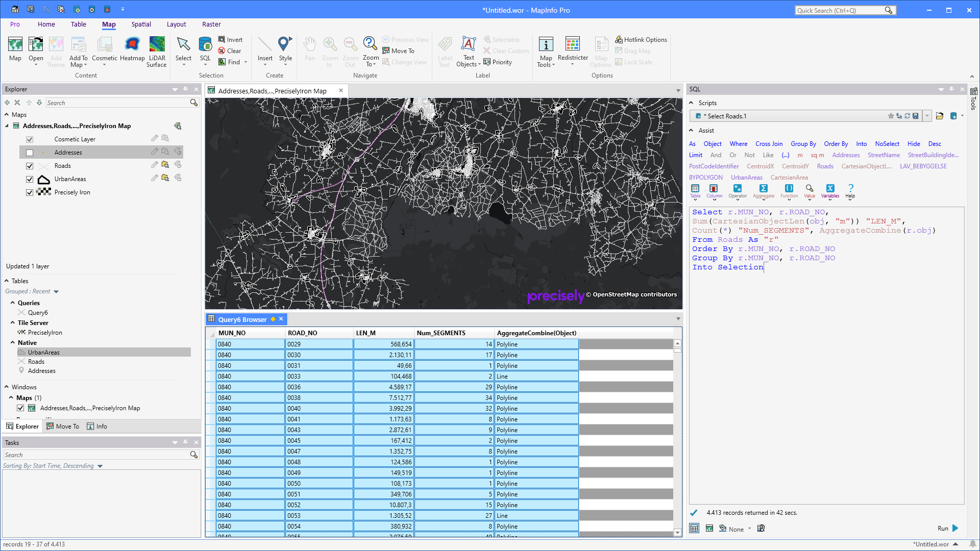Switch to the Spatial ribbon tab
The width and height of the screenshot is (980, 551).
[141, 24]
